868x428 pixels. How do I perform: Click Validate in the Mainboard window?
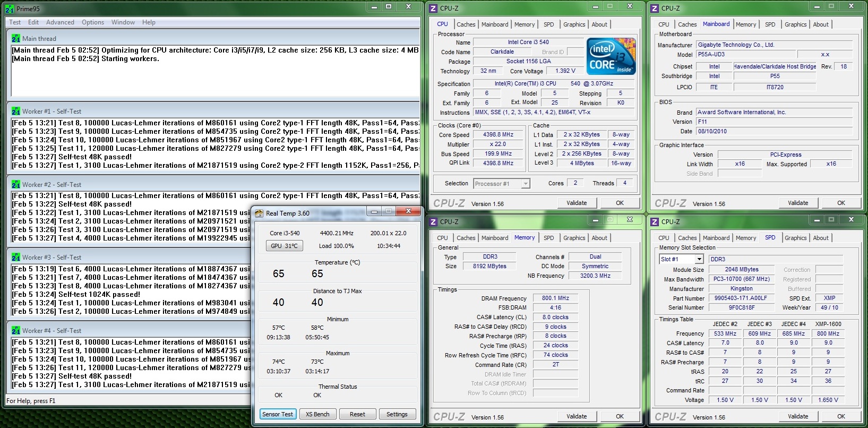[798, 203]
